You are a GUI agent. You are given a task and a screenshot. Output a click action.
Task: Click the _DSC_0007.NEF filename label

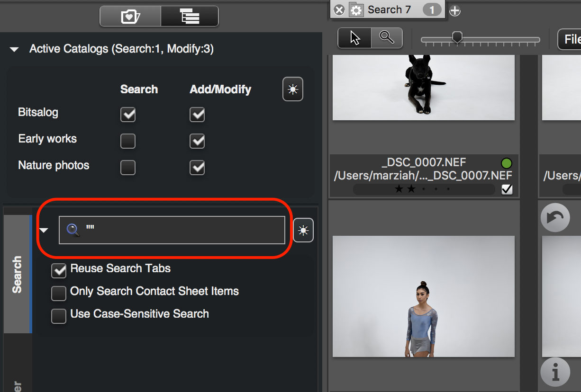point(424,163)
